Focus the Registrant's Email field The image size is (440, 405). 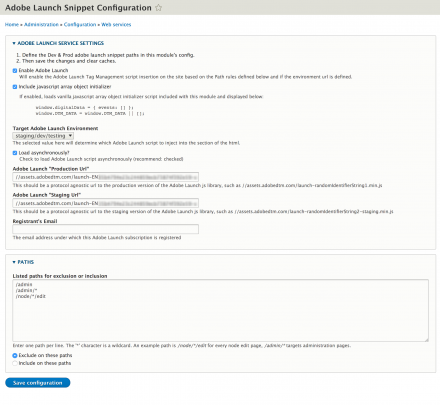coord(106,229)
